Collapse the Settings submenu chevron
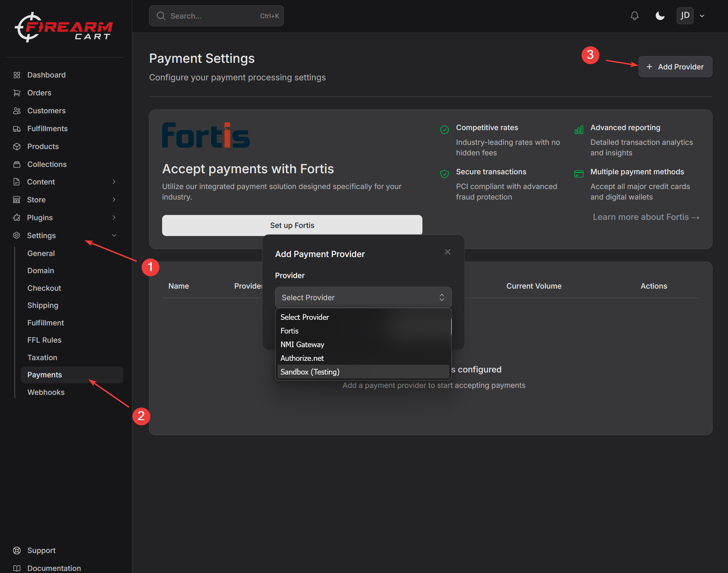Viewport: 728px width, 573px height. 114,235
